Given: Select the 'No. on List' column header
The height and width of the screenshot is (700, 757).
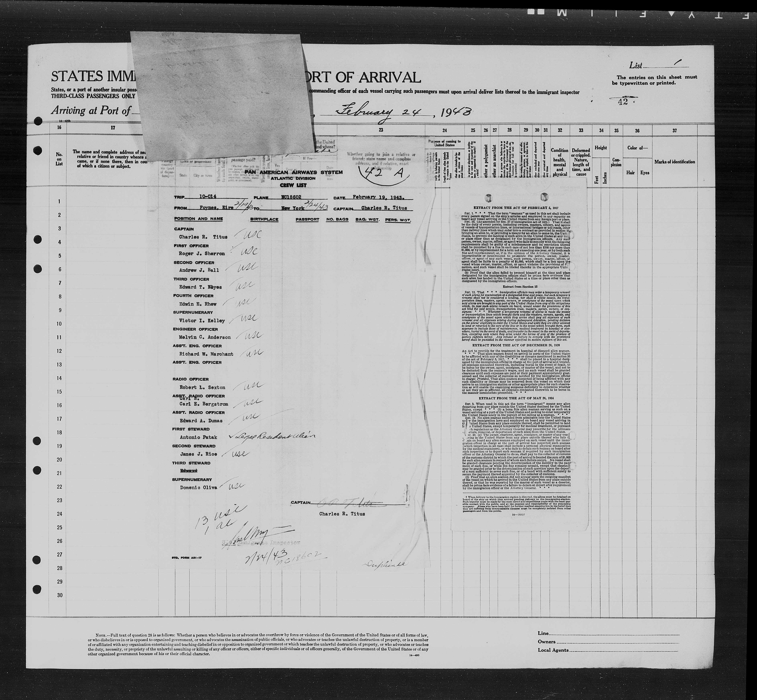Looking at the screenshot, I should point(59,159).
